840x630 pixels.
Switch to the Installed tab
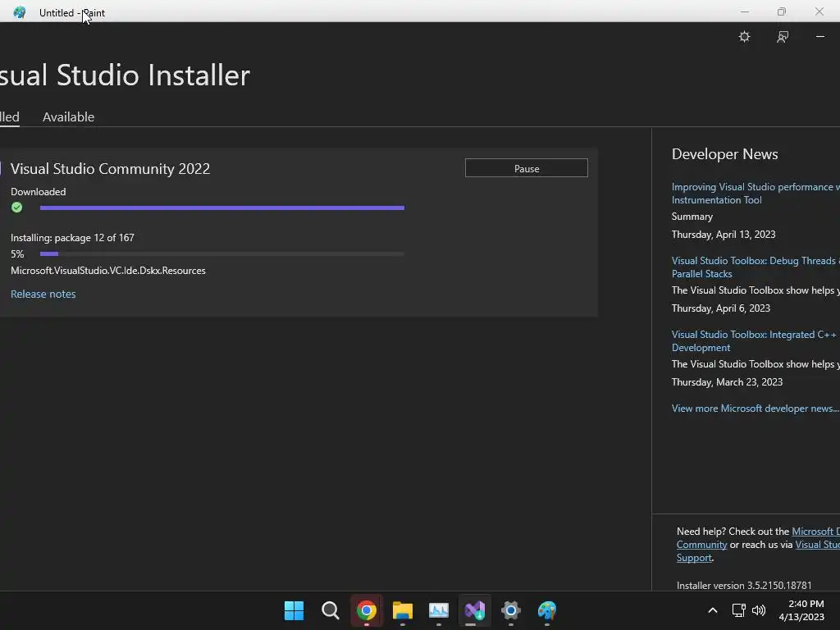[x=10, y=116]
